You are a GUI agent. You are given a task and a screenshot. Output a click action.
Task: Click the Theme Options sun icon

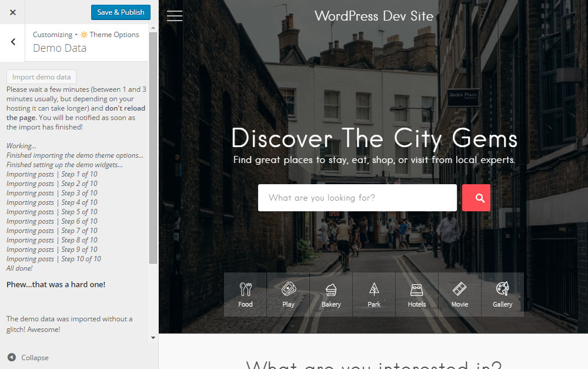(x=84, y=35)
